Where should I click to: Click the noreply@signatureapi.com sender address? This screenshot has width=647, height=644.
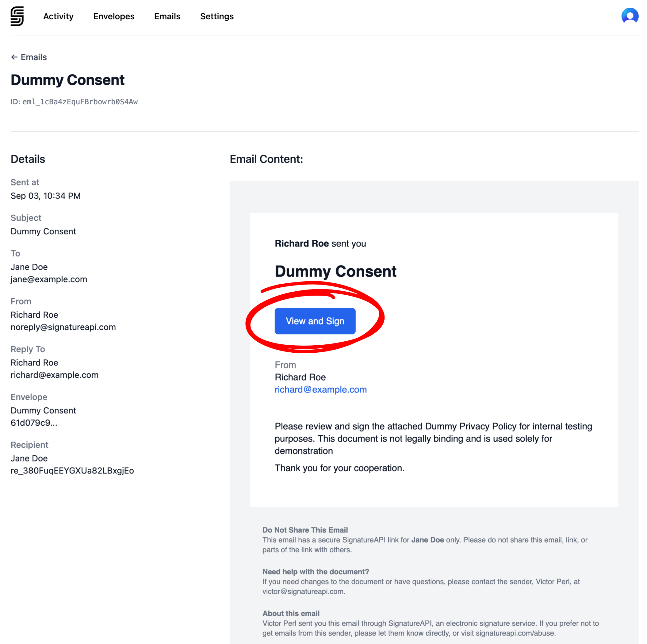(63, 327)
